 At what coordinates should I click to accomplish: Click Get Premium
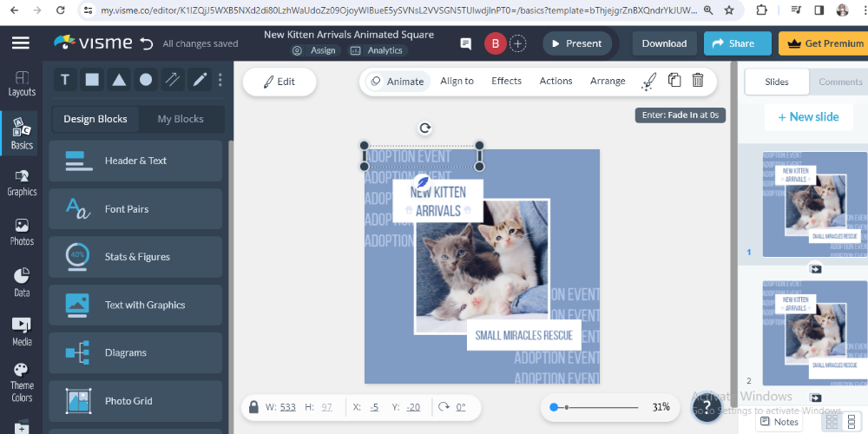click(x=823, y=43)
